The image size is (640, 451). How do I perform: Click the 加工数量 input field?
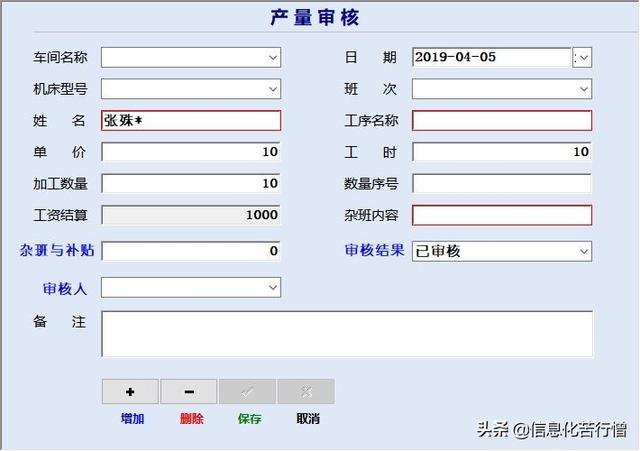tap(191, 183)
